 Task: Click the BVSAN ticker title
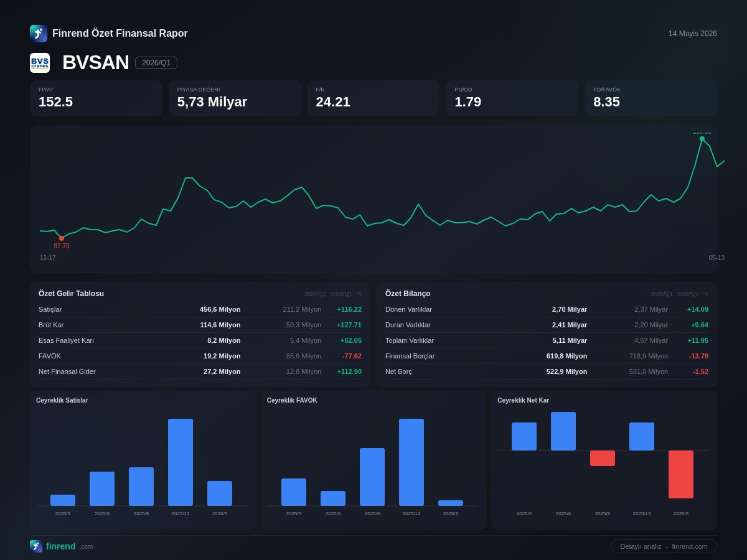tap(96, 62)
